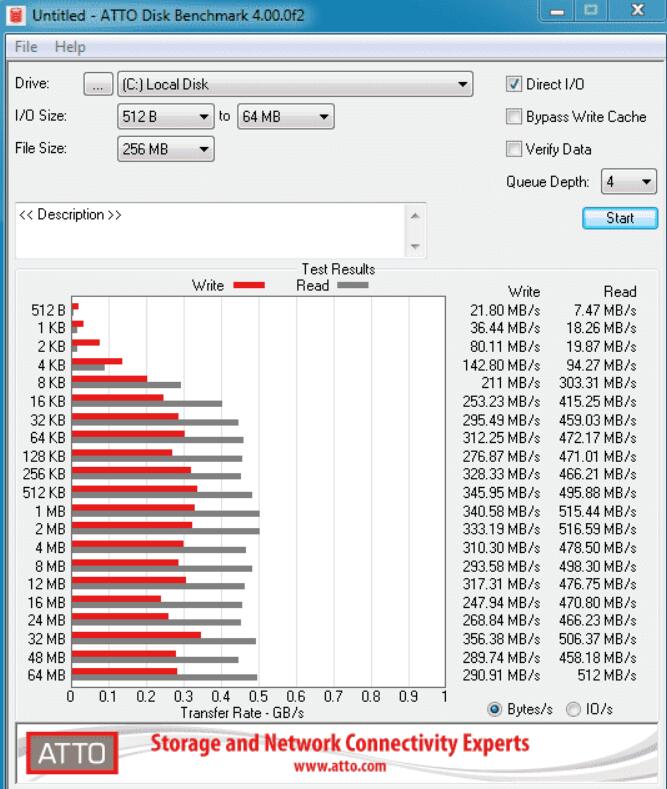Click the 211 MB/s write value
The height and width of the screenshot is (789, 667).
(x=511, y=383)
